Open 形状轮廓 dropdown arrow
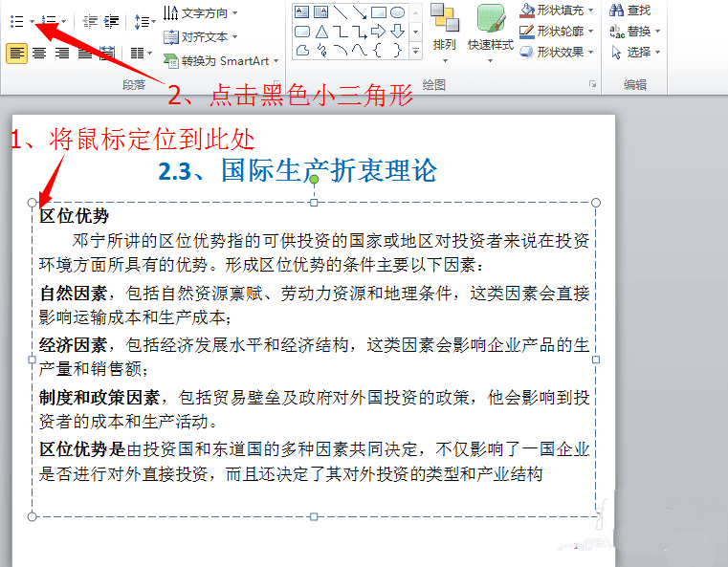The height and width of the screenshot is (567, 728). (591, 32)
